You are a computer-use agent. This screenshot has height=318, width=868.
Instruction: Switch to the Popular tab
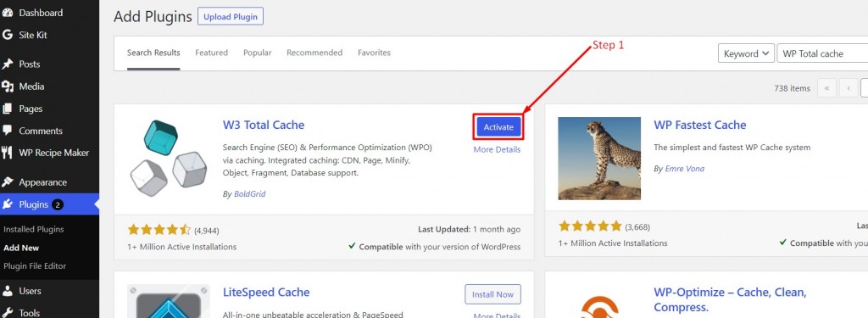[258, 53]
